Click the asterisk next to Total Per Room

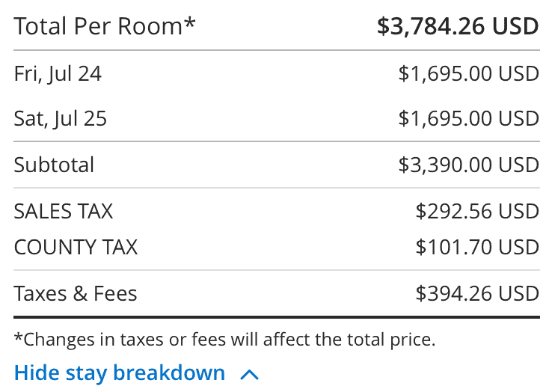click(189, 23)
